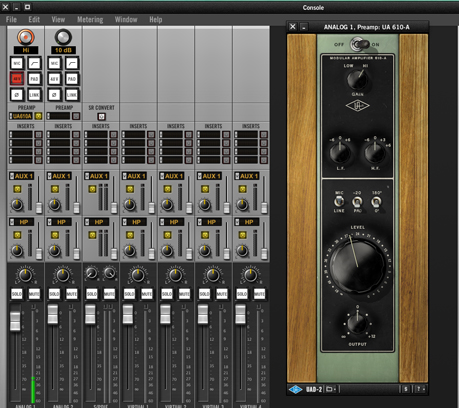459x408 pixels.
Task: Open the first insert slot on Analog 2
Action: click(x=58, y=134)
